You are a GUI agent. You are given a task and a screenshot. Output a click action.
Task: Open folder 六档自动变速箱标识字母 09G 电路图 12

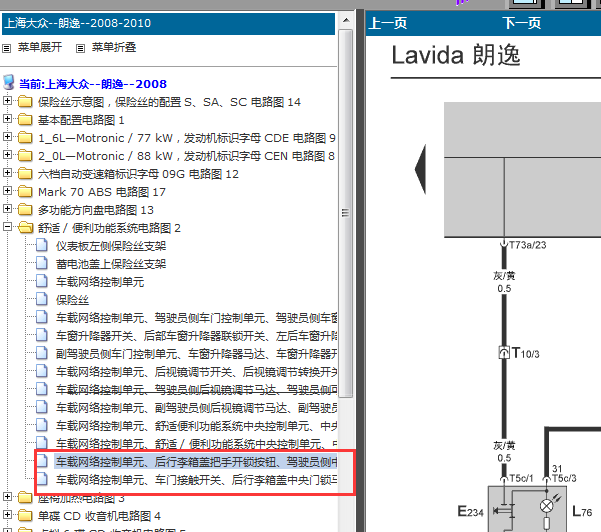tap(138, 174)
